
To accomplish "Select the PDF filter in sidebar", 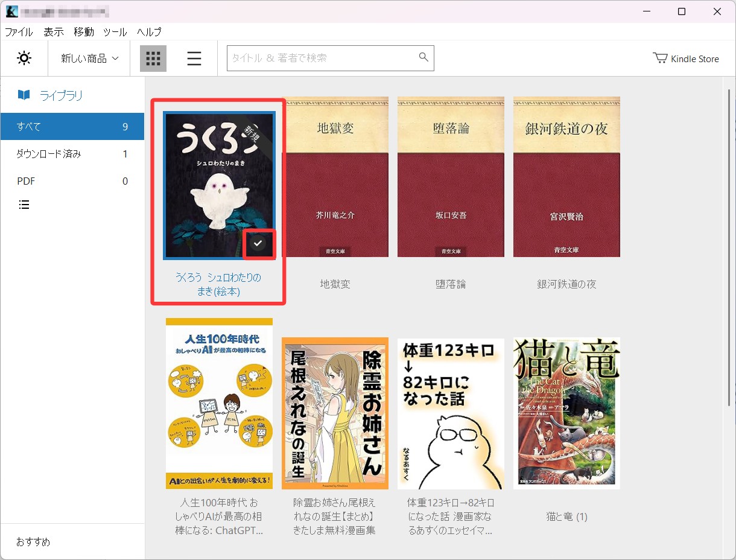I will 26,181.
